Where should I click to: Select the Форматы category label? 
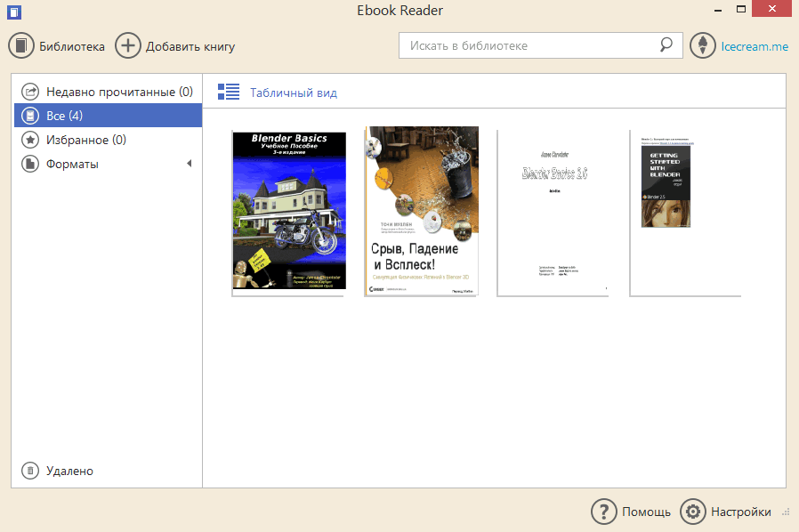click(x=72, y=164)
